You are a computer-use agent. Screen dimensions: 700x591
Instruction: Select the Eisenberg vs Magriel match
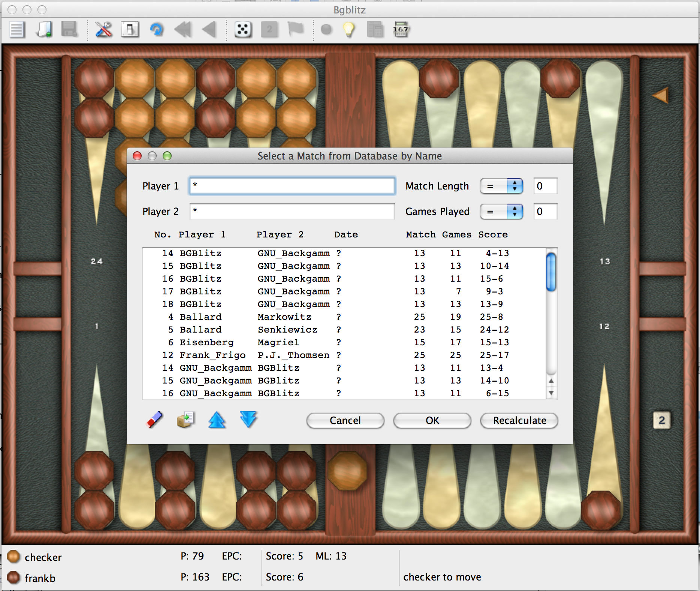coord(344,343)
